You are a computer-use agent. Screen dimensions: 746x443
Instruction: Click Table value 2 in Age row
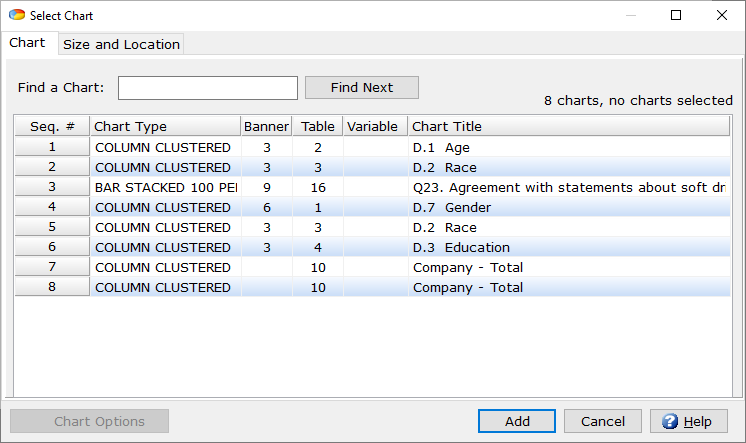tap(318, 148)
